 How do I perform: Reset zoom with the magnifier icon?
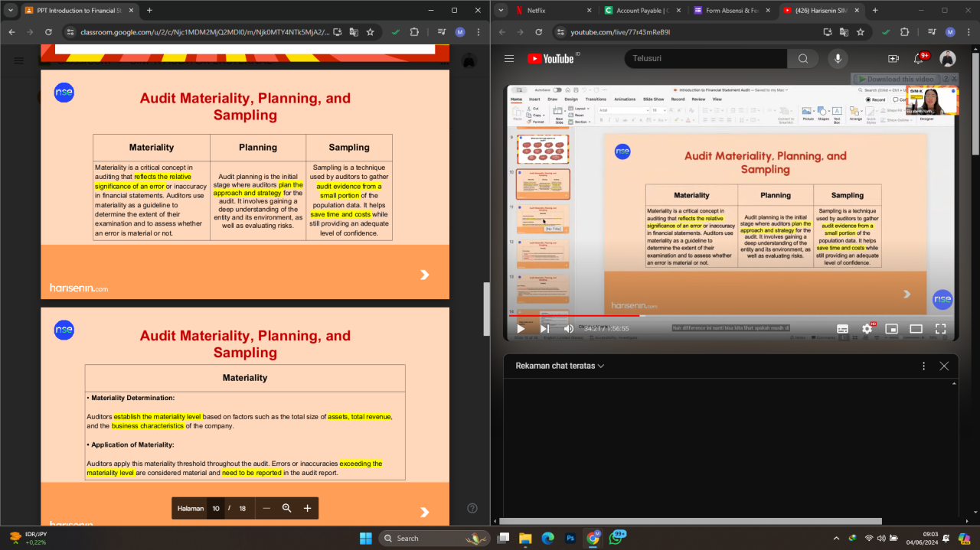(287, 508)
